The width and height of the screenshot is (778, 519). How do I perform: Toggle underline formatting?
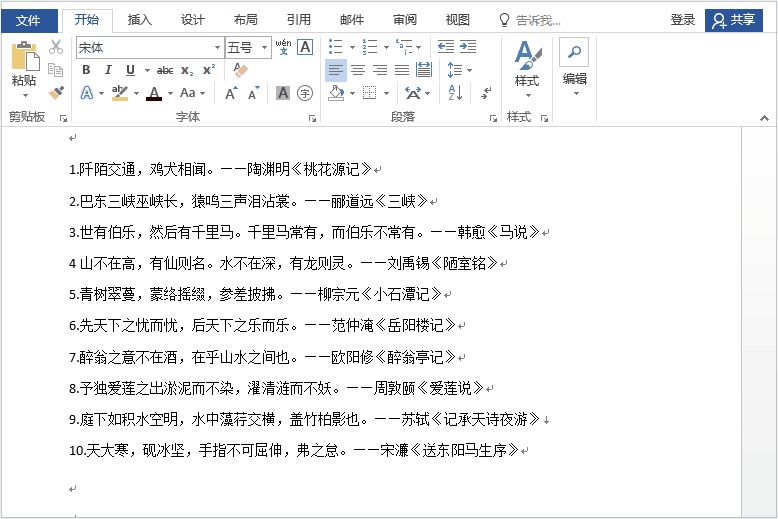coord(130,70)
